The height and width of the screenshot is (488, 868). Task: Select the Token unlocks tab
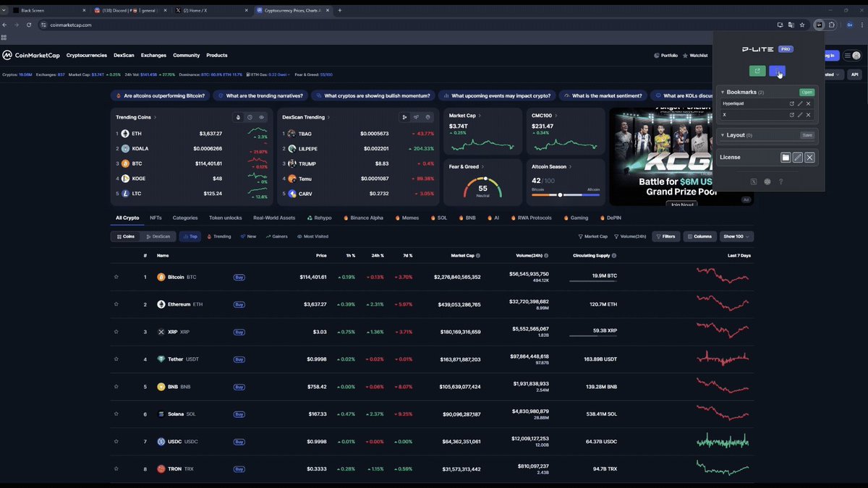coord(226,218)
